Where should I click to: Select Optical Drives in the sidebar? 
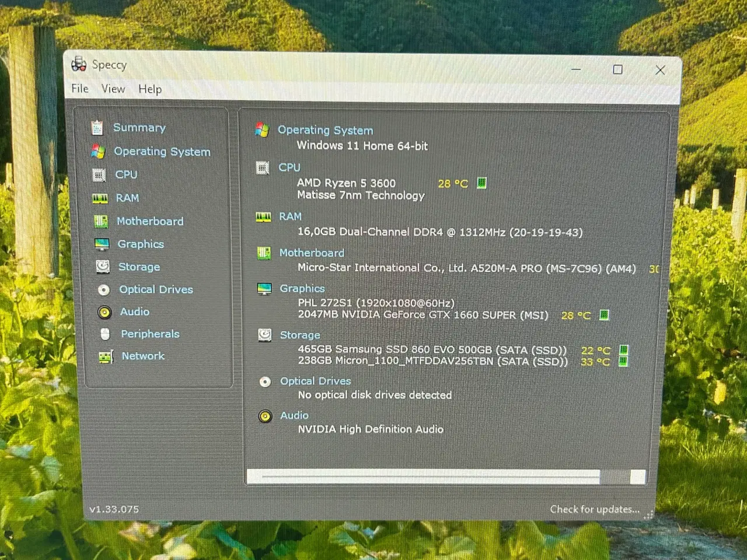pos(156,289)
